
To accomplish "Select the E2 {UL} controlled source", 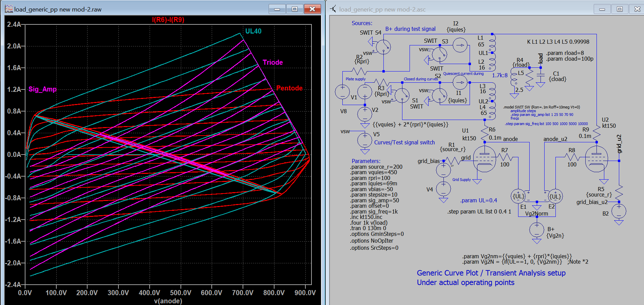I will coord(555,196).
